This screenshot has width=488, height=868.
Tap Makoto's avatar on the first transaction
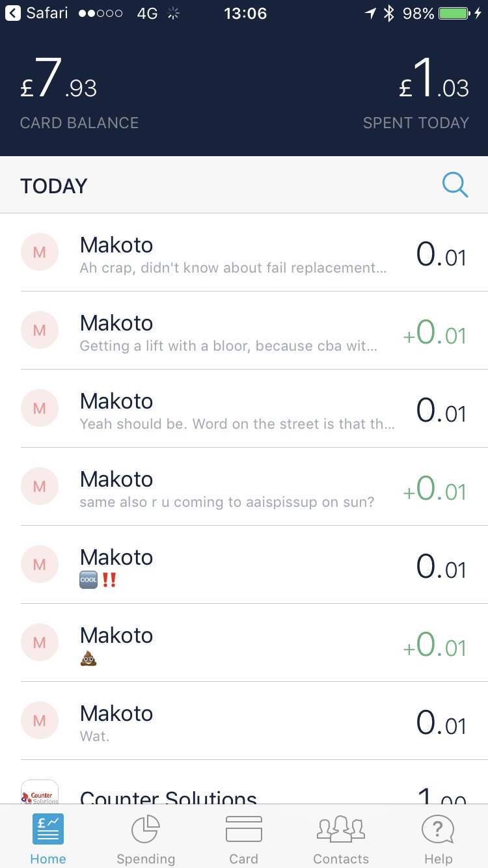(40, 252)
